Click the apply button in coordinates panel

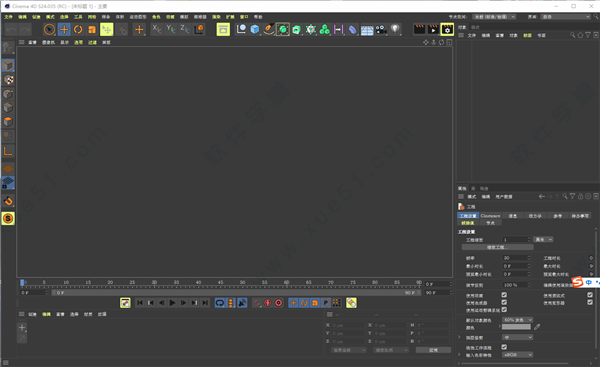[x=433, y=350]
